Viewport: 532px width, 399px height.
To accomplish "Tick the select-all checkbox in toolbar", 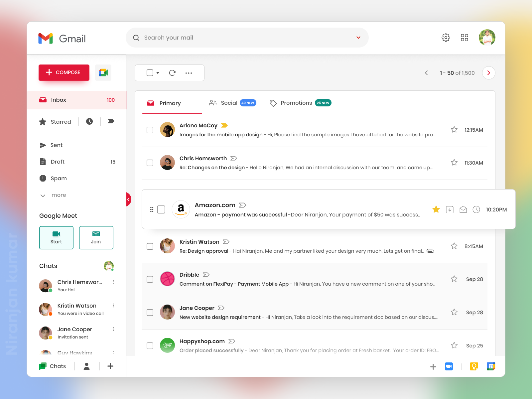I will 150,73.
